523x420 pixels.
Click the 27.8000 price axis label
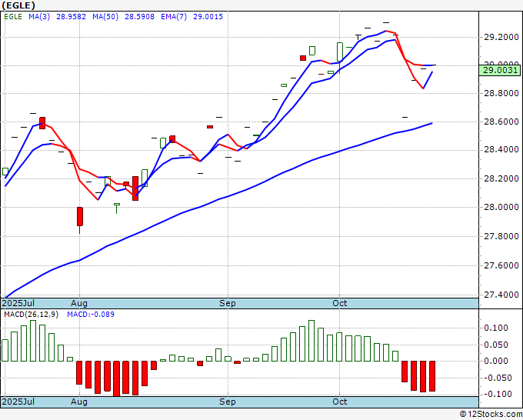coord(501,236)
